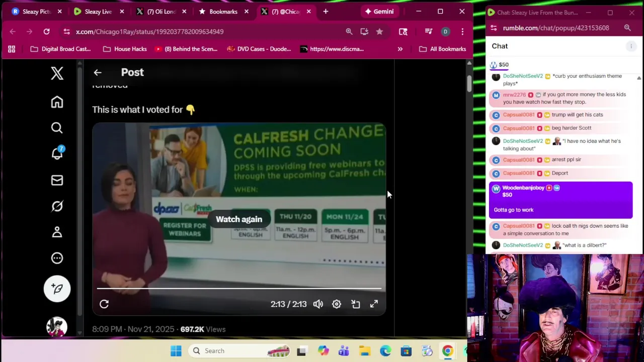Open Grok icon in X sidebar
The height and width of the screenshot is (362, 644).
[57, 206]
